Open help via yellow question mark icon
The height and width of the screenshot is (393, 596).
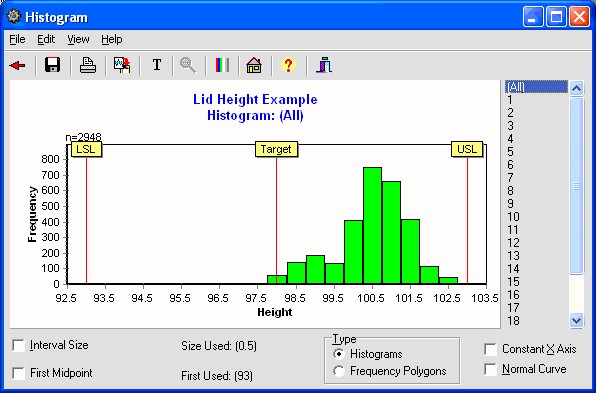pos(288,65)
